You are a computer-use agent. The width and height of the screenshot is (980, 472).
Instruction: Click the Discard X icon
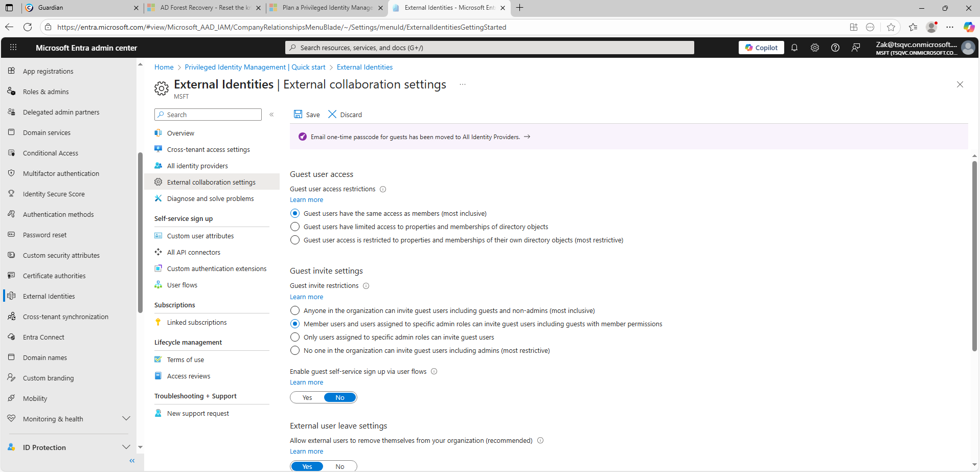point(332,115)
